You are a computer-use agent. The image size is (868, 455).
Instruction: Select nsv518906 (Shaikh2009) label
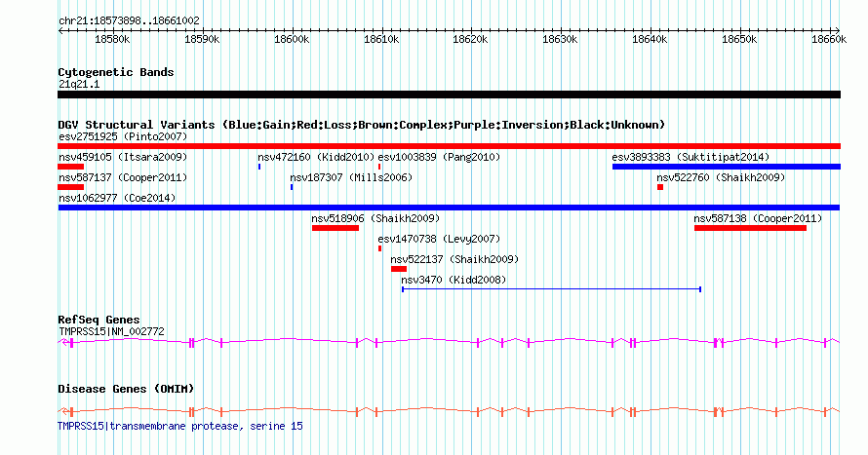click(375, 218)
